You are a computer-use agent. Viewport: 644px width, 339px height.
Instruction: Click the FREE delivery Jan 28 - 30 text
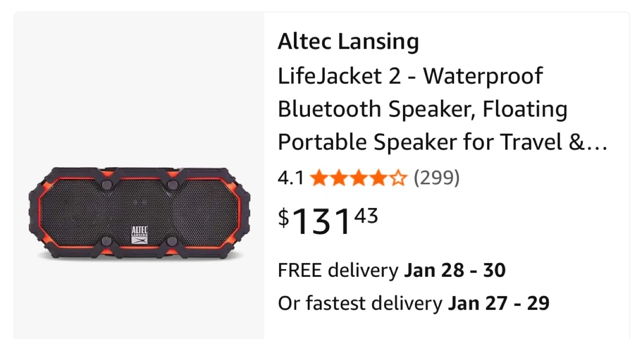point(391,271)
